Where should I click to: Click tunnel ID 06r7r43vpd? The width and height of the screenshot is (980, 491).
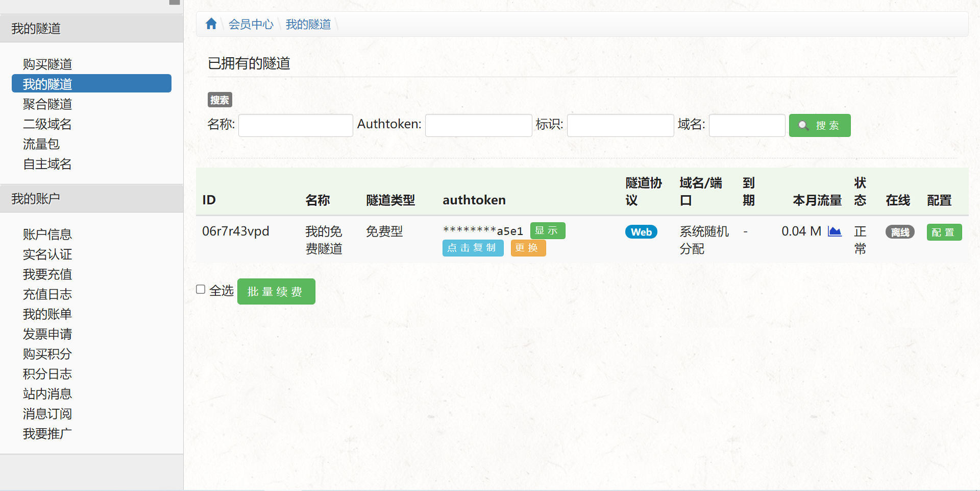click(236, 231)
